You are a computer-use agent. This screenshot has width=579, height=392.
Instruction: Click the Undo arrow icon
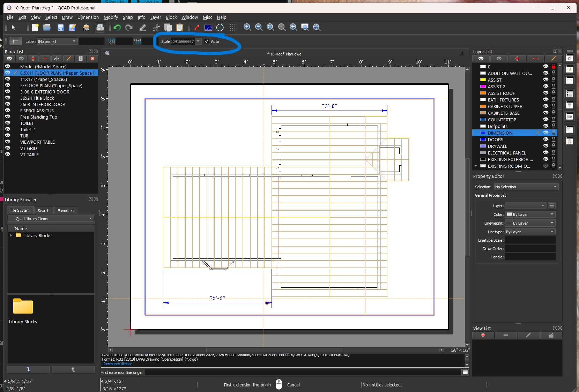pyautogui.click(x=117, y=28)
